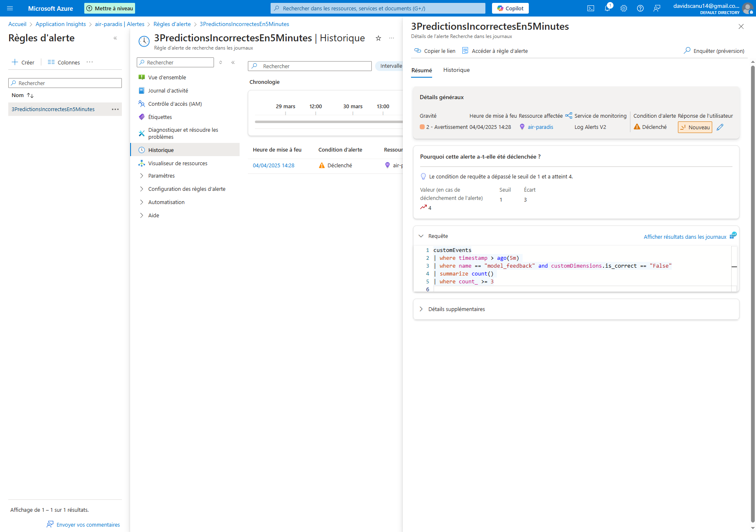This screenshot has height=532, width=756.
Task: Switch to the Résumé tab
Action: (421, 70)
